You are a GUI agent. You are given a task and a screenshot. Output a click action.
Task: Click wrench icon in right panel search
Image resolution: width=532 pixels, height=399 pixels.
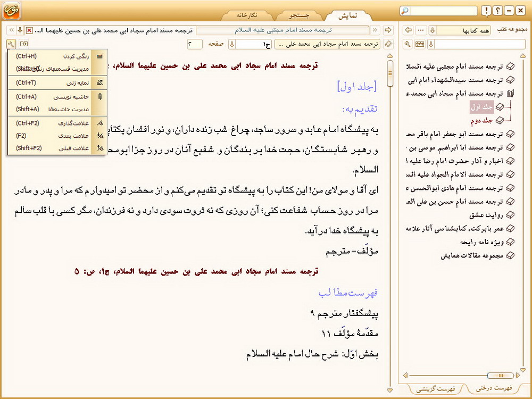click(x=408, y=44)
